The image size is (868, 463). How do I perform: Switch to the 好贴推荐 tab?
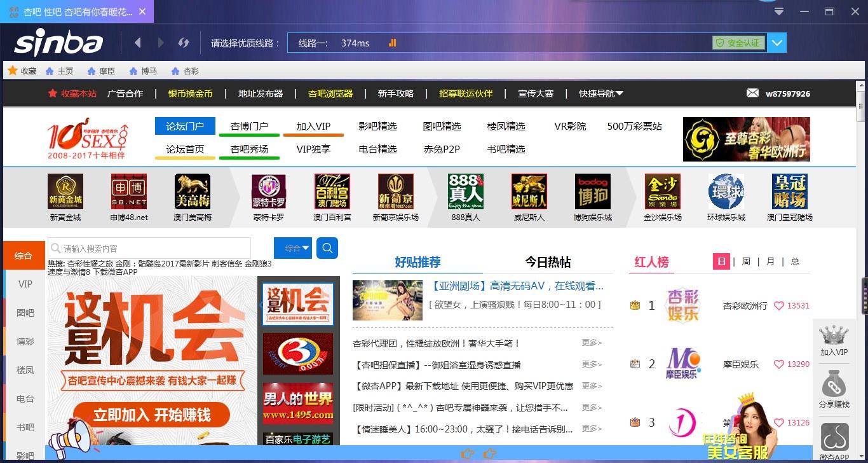click(x=417, y=262)
